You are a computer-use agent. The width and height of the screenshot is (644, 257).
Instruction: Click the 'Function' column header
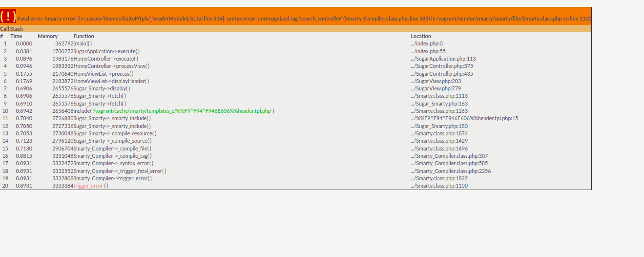tap(84, 36)
